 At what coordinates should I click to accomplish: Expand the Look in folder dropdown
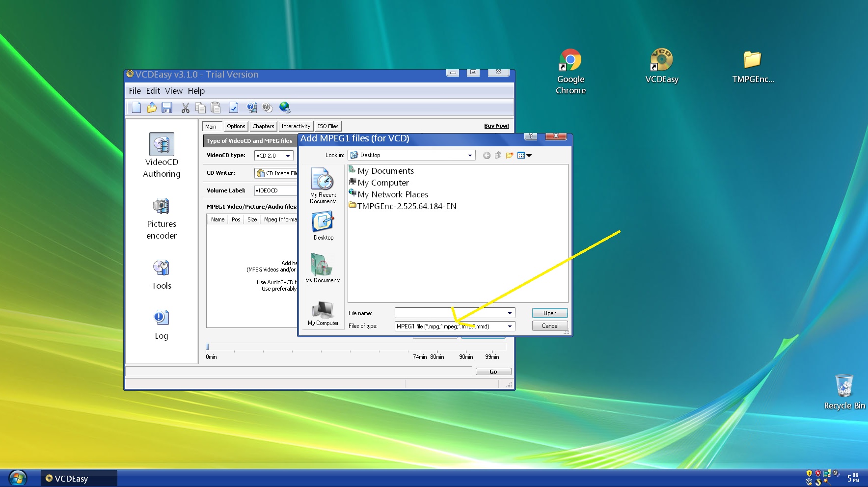pos(470,156)
